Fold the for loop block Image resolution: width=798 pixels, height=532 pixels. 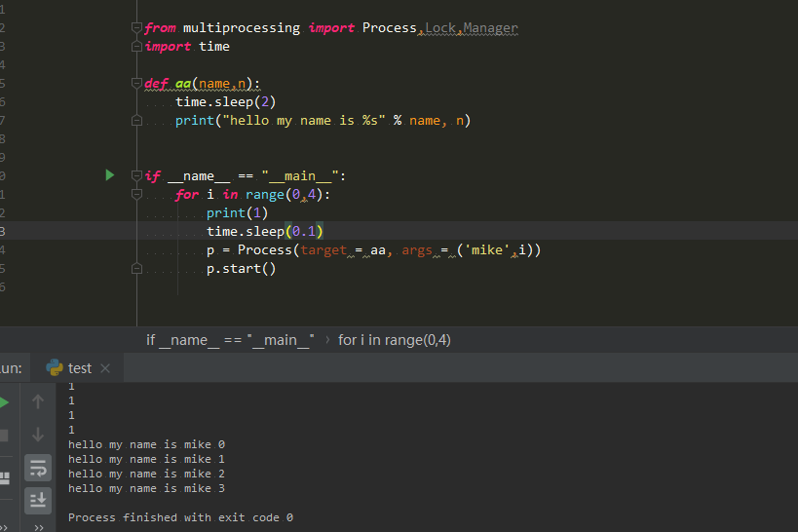pos(168,195)
